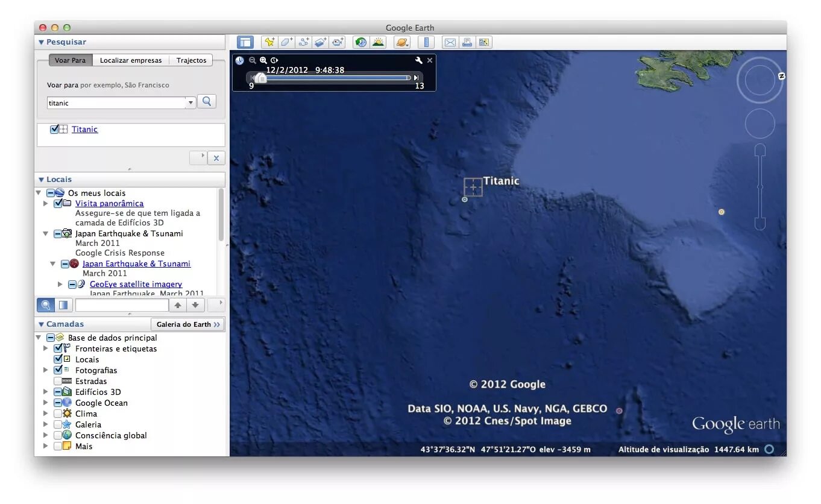Open GeoEye satellite imagery link
The height and width of the screenshot is (504, 821).
coord(136,284)
